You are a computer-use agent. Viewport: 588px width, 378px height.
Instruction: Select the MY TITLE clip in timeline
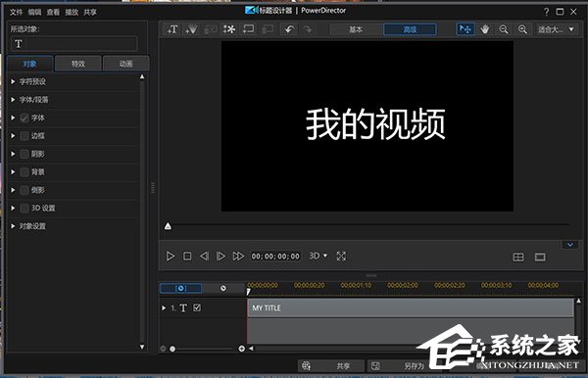411,307
